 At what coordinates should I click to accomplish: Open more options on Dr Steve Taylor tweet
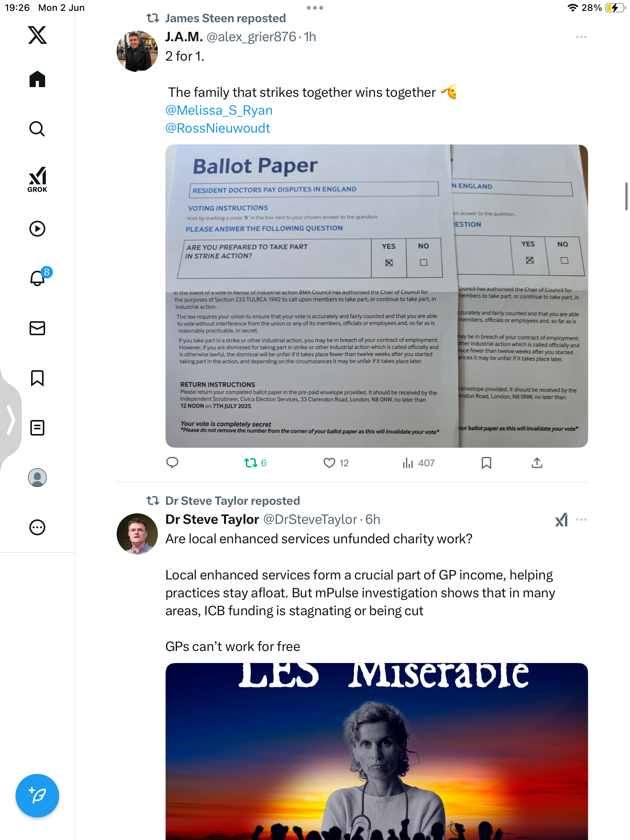pos(581,520)
